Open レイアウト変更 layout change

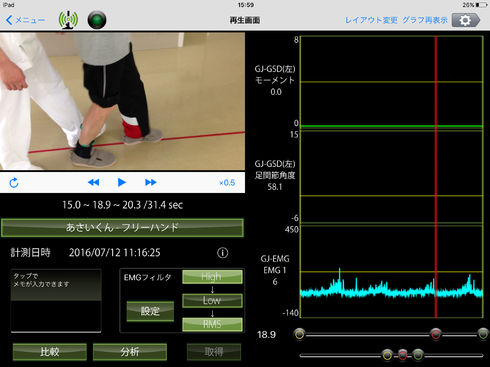click(371, 20)
